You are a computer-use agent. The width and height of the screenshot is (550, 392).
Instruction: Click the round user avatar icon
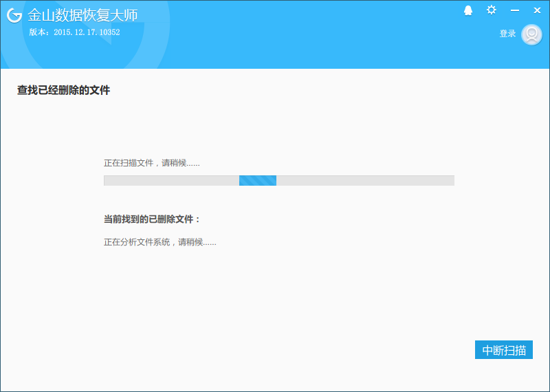(x=531, y=34)
